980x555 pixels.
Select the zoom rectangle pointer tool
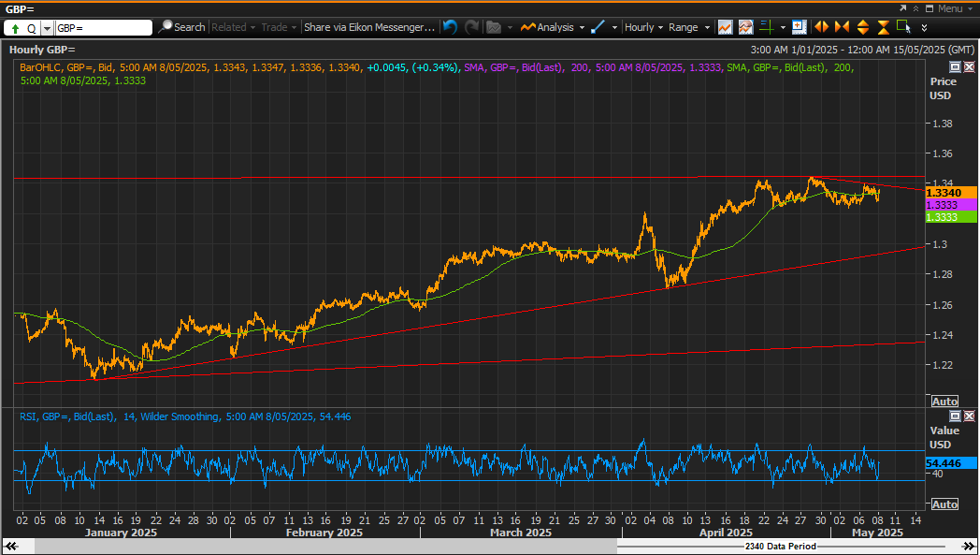click(903, 26)
